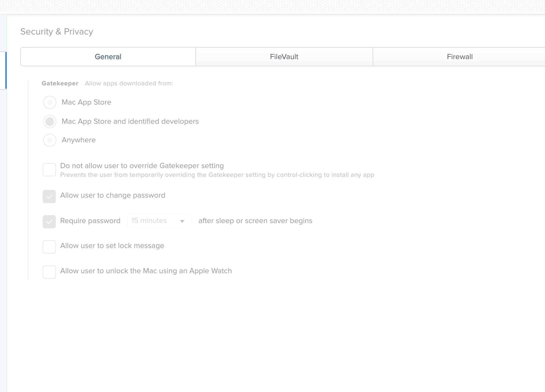Click the 'after sleep or screen saver begins' text
545x392 pixels.
pos(255,221)
